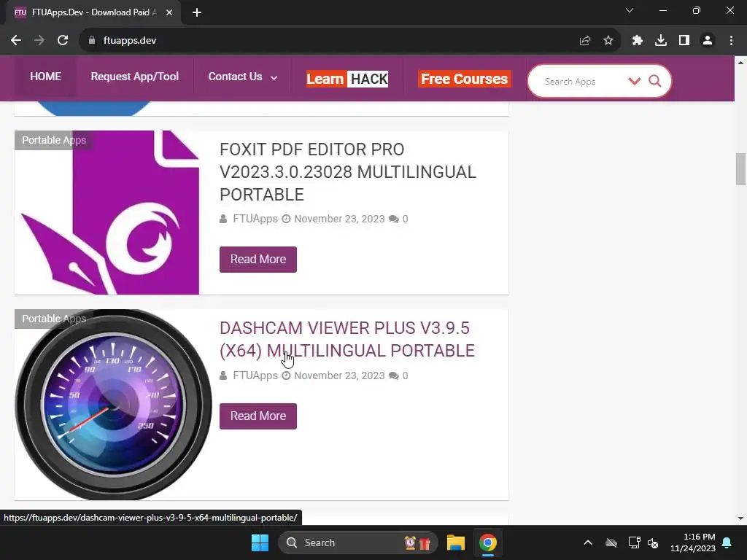The image size is (747, 560).
Task: Open the notifications bell icon
Action: [x=727, y=542]
